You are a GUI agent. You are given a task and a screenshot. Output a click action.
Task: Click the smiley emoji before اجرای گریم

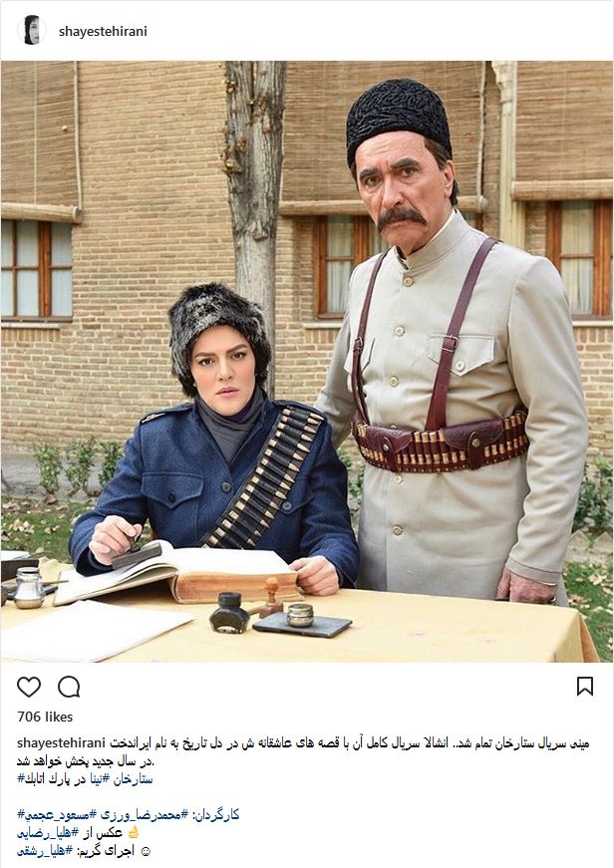pos(147,851)
